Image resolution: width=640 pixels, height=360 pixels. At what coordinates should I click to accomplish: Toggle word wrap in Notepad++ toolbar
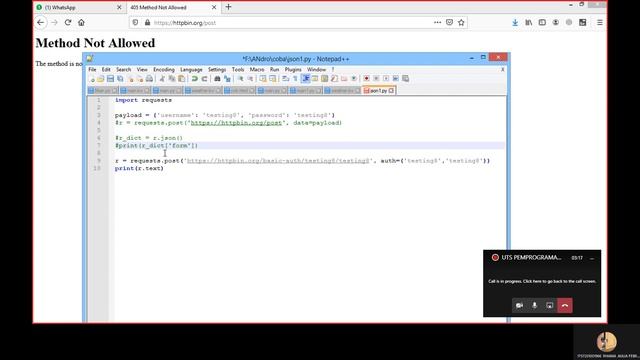[286, 78]
